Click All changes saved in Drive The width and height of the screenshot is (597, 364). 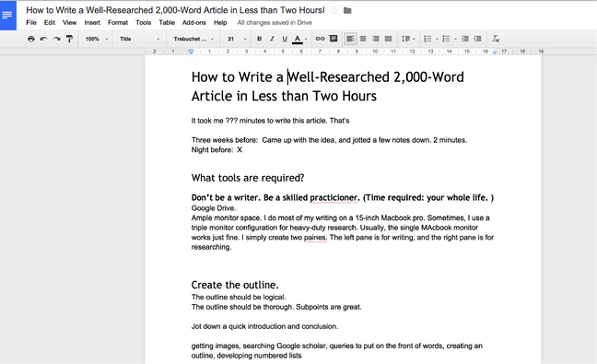pos(275,23)
